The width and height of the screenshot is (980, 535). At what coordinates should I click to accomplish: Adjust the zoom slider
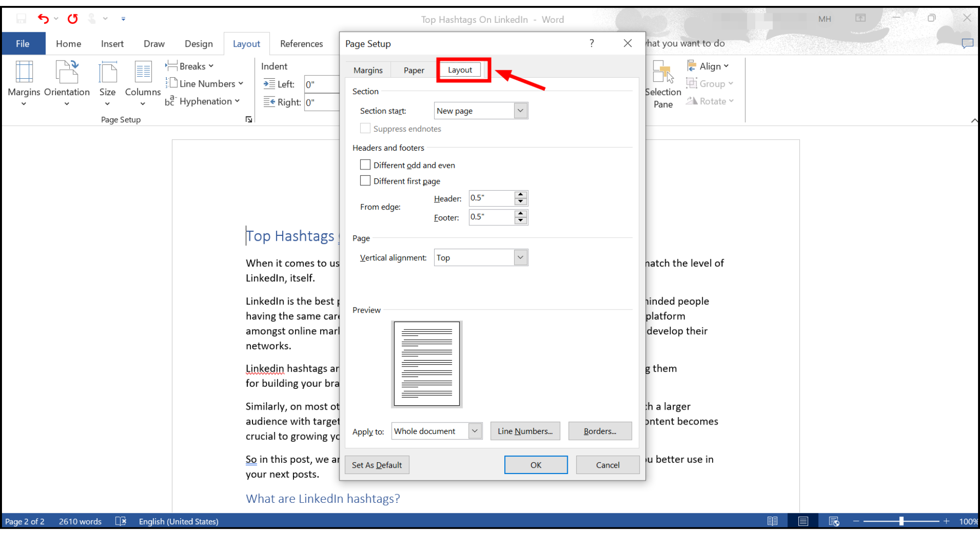click(901, 521)
